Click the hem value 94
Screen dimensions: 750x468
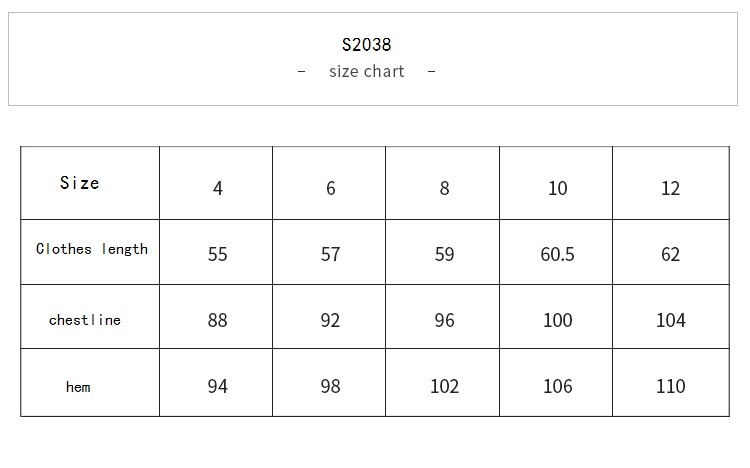point(218,386)
